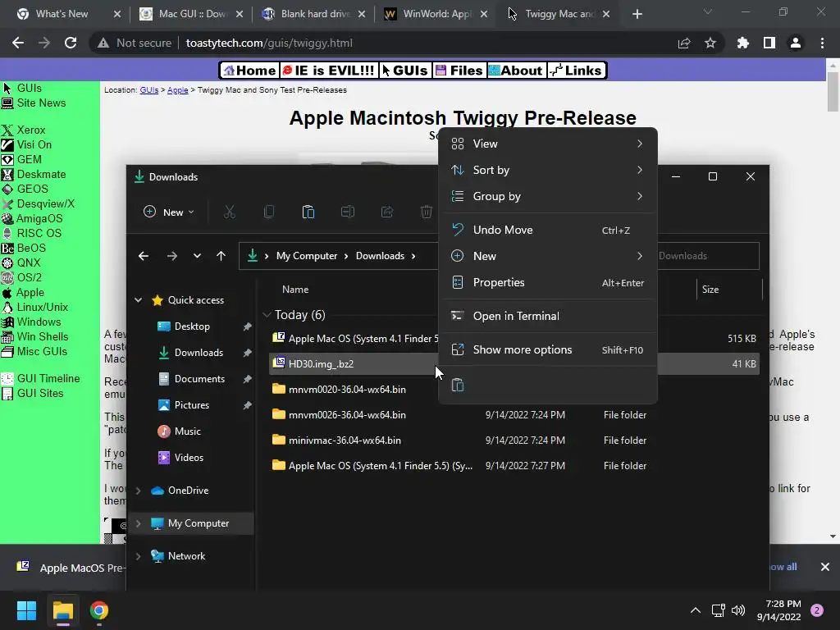This screenshot has height=630, width=840.
Task: Choose Open in Terminal
Action: [x=547, y=316]
